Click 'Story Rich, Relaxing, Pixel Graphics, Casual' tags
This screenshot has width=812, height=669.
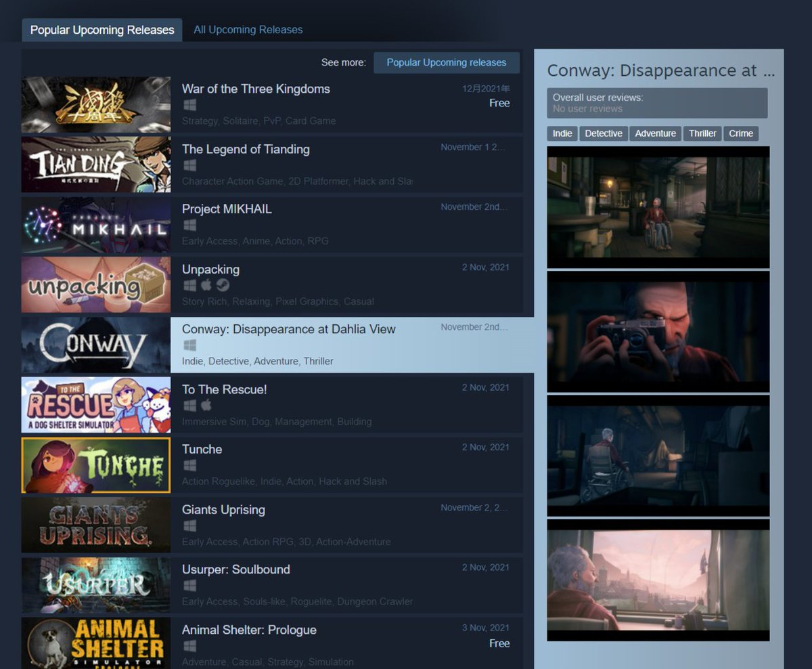click(278, 301)
